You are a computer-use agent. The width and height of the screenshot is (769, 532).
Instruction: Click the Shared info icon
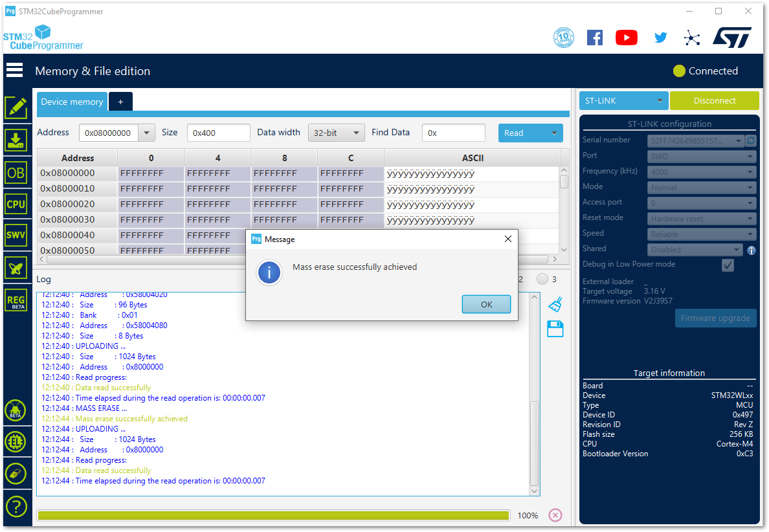coord(752,250)
